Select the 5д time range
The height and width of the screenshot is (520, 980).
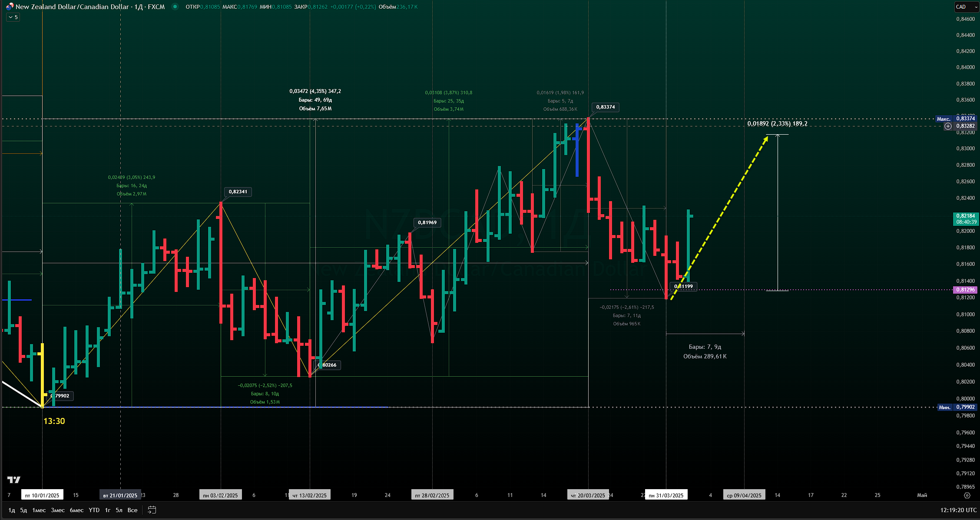click(x=23, y=510)
